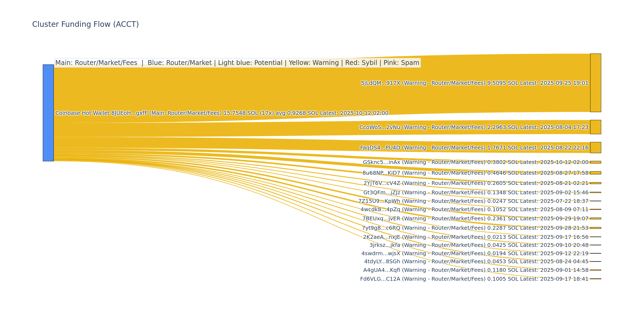
Task: Click the FaqDS4...PU4D yellow node rectangle
Action: coord(595,148)
